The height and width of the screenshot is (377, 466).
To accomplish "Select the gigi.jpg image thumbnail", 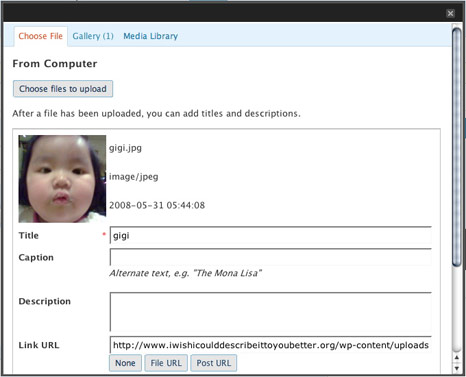I will tap(62, 179).
